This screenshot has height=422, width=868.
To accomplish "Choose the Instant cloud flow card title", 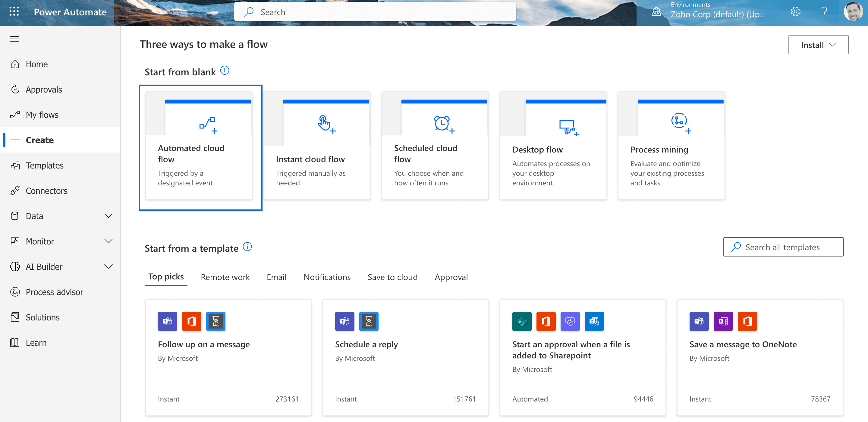I will tap(310, 159).
